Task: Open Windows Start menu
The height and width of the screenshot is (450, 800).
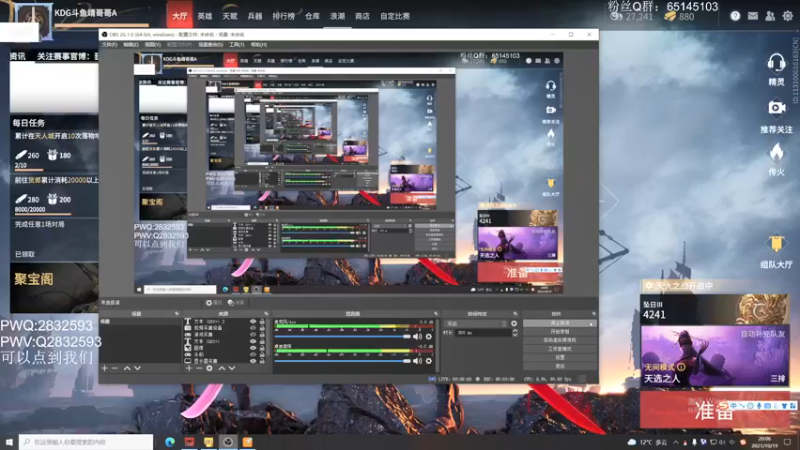Action: [x=9, y=442]
